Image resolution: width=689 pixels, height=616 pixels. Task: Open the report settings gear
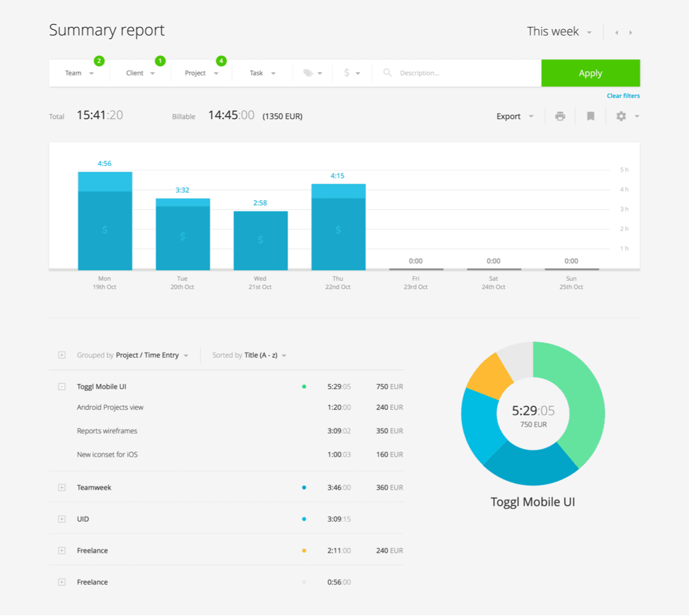pos(622,115)
